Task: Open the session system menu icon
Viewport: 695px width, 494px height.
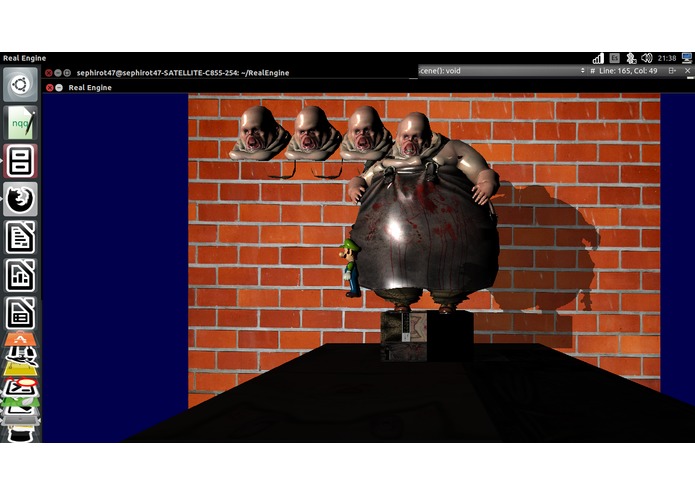Action: click(687, 58)
